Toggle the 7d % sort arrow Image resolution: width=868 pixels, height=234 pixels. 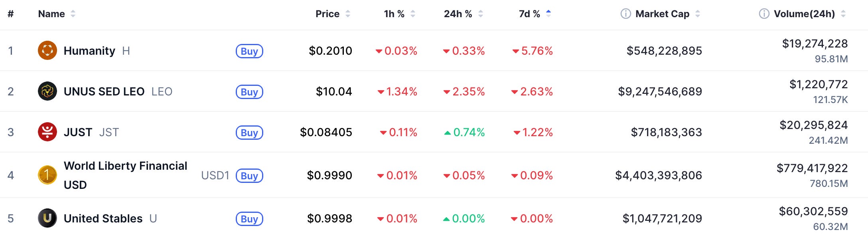pyautogui.click(x=548, y=14)
